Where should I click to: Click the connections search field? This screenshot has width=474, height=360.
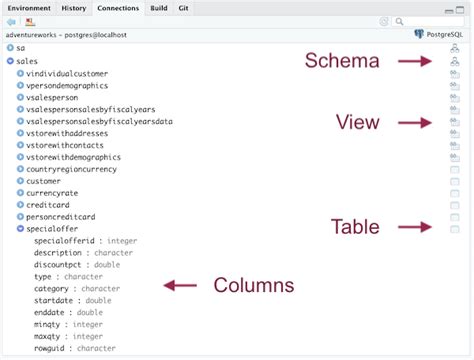(428, 22)
